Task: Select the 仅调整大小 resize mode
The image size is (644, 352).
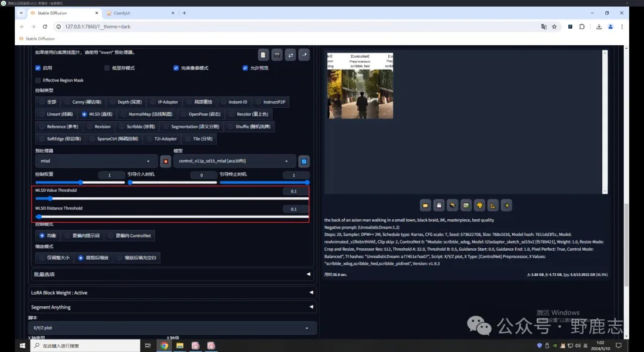Action: click(55, 258)
